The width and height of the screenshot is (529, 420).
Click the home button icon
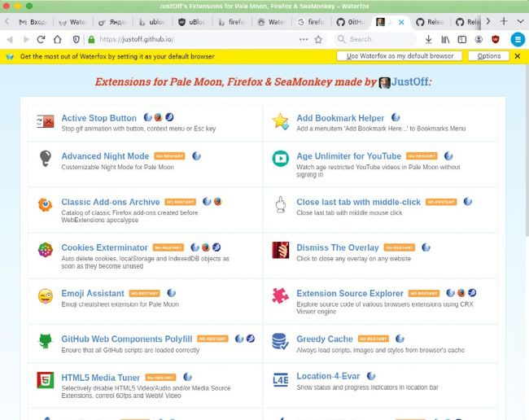coord(57,39)
